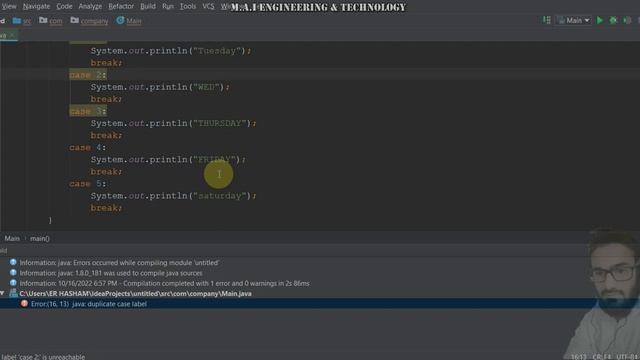This screenshot has width=640, height=360.
Task: Click the println "THURSDAY" line
Action: pyautogui.click(x=173, y=123)
